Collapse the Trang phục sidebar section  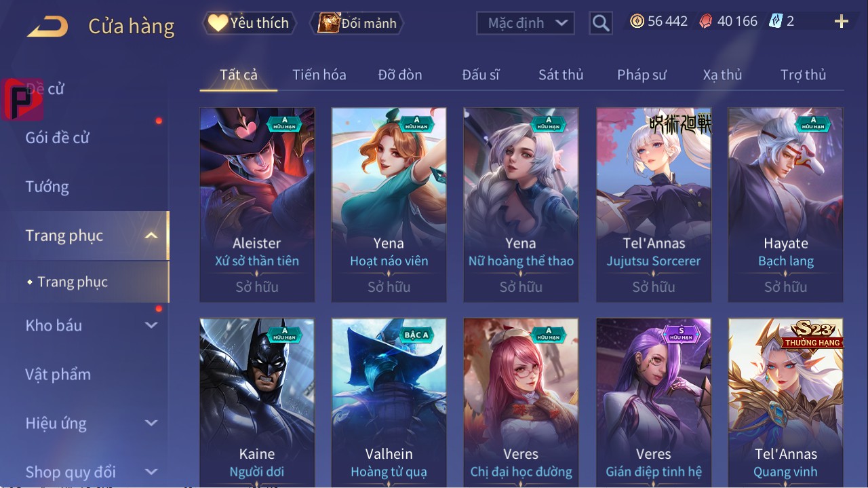click(x=151, y=236)
